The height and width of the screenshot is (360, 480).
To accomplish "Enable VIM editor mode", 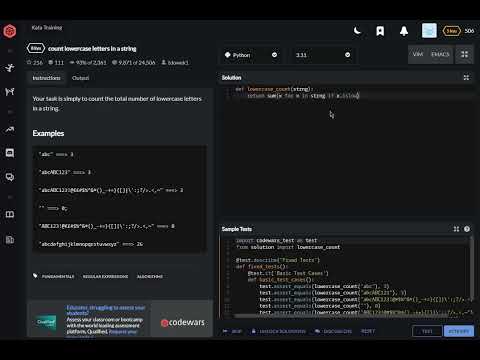I will [418, 54].
